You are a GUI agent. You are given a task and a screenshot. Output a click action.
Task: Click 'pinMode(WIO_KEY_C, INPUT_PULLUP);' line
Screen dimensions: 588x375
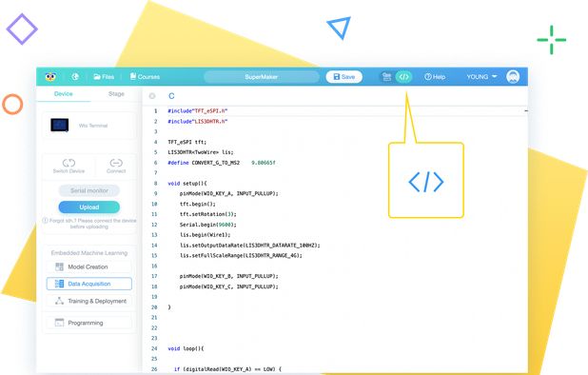pos(228,286)
